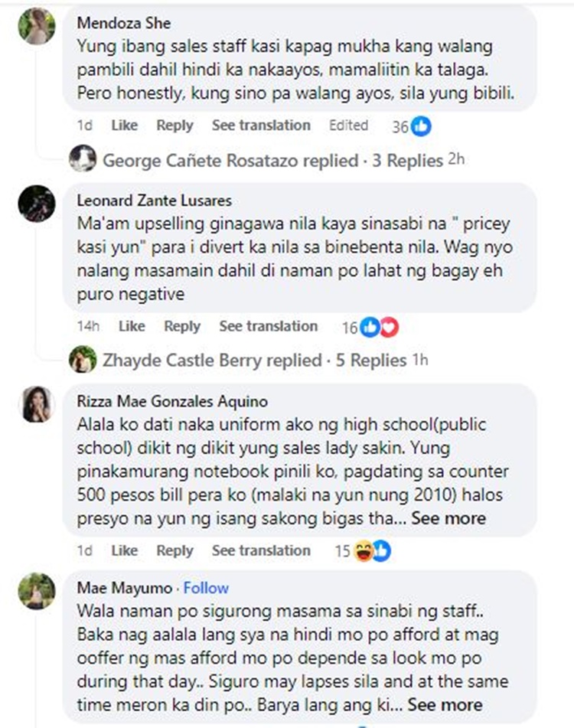
Task: Expand the 3 Replies under Mendoza's comment
Action: point(408,161)
